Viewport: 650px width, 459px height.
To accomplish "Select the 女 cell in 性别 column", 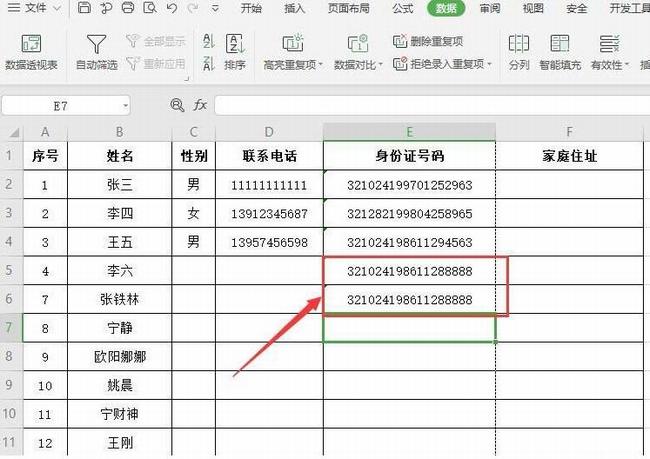I will point(194,213).
